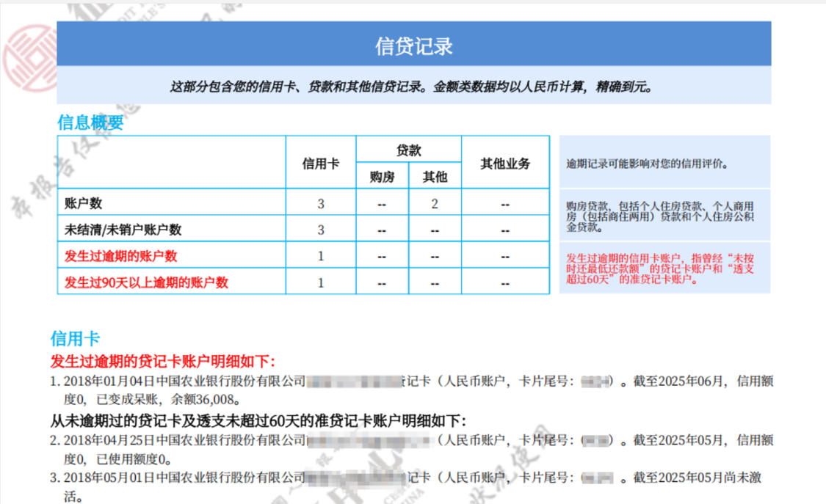Click heading 从未逾期过的贷记卡及透支未超过60天
Viewport: 826px width, 504px height.
click(x=258, y=421)
